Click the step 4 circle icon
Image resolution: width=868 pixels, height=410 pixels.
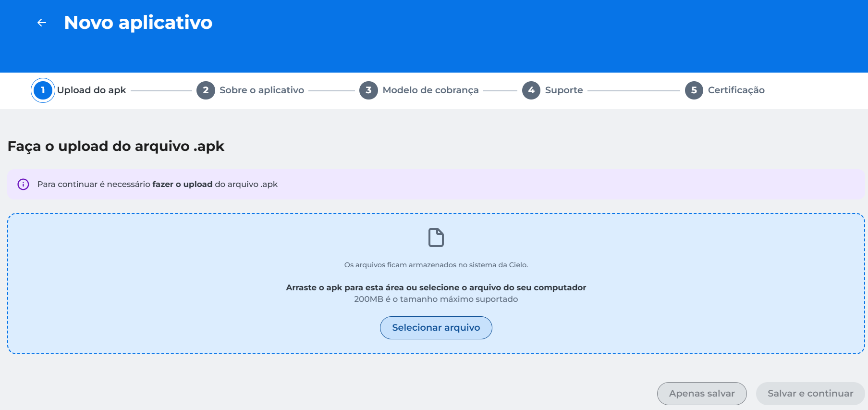(x=531, y=90)
